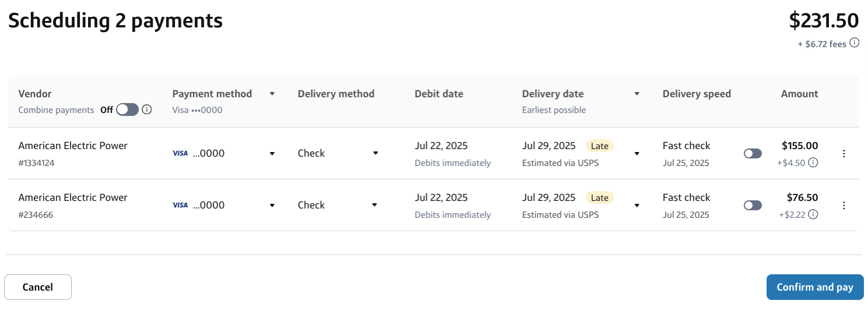The width and height of the screenshot is (868, 311).
Task: Click the info icon next to fees total
Action: [854, 43]
